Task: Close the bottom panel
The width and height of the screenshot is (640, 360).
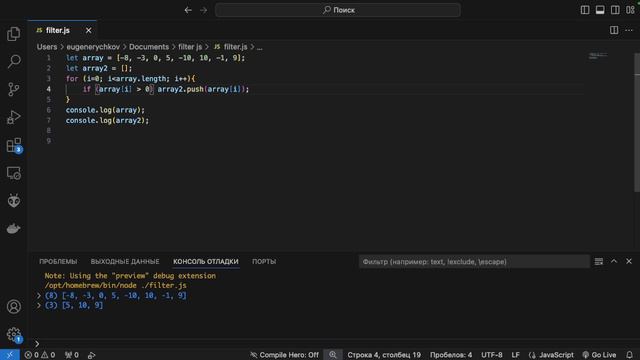Action: click(629, 261)
